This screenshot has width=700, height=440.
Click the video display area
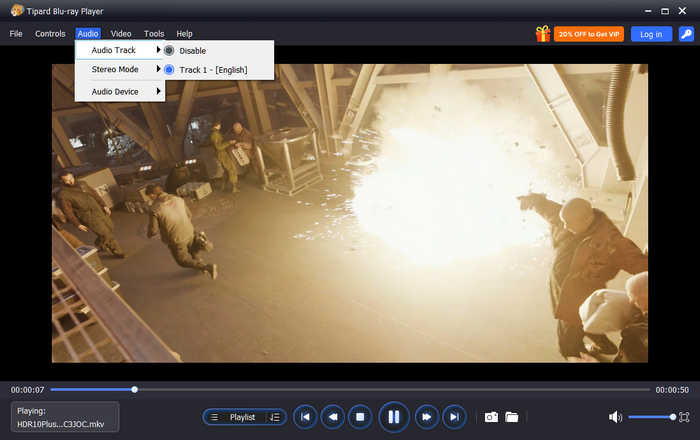[x=350, y=213]
